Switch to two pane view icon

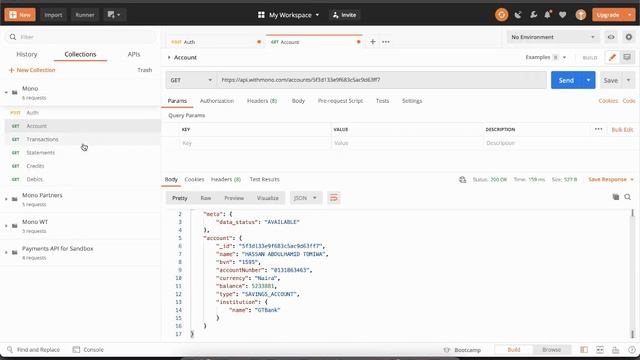[x=600, y=350]
